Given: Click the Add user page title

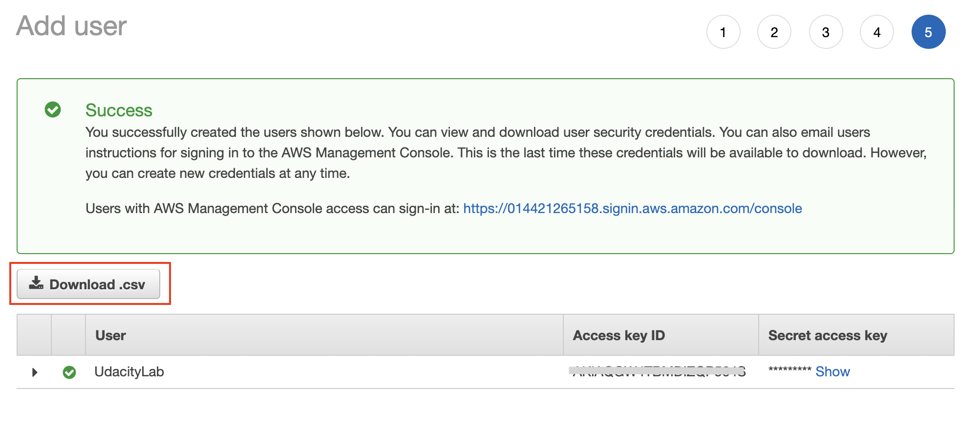Looking at the screenshot, I should (71, 26).
